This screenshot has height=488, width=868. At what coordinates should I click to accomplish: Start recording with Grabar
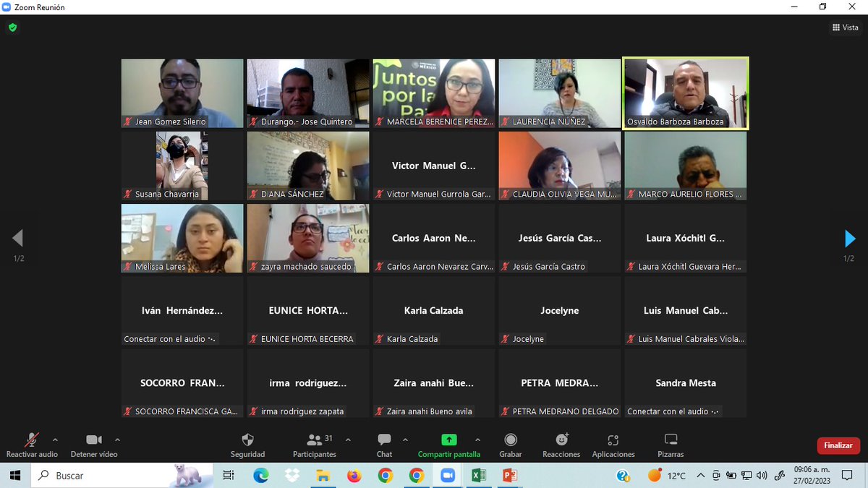point(511,445)
